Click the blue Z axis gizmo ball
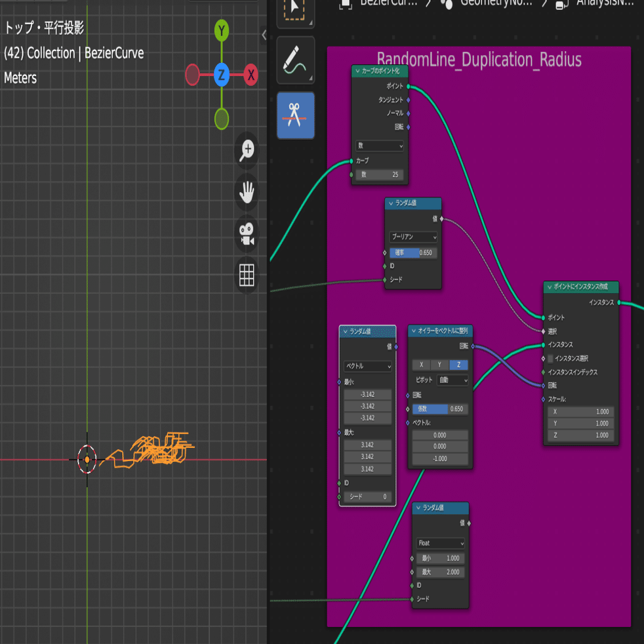 [222, 75]
